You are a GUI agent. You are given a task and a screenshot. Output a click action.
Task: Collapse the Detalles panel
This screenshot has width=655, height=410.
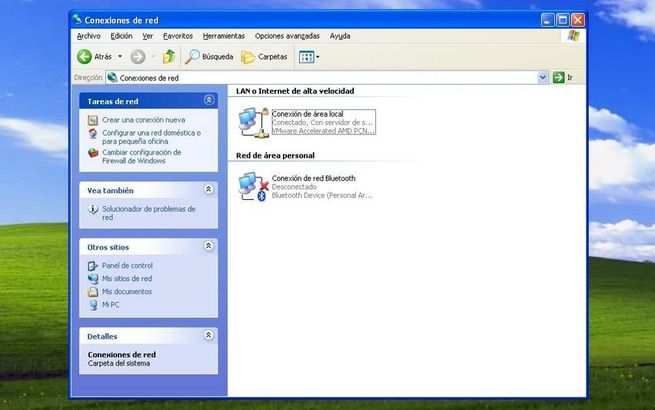(x=208, y=335)
